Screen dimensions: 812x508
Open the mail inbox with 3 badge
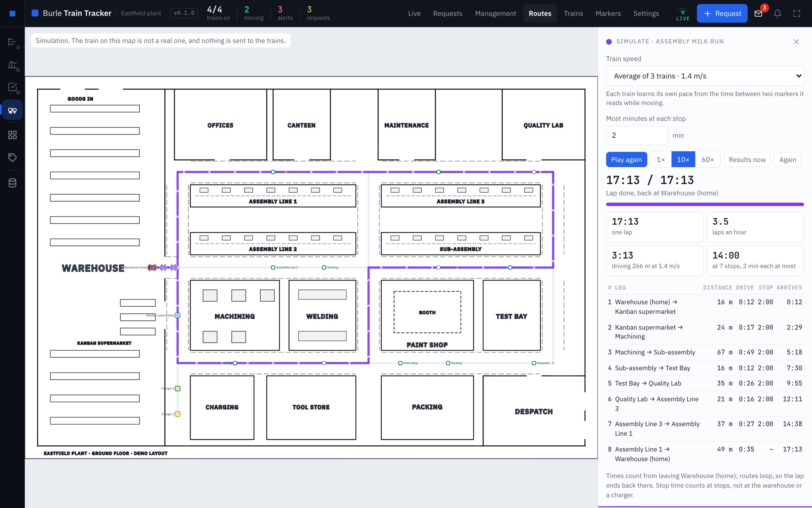pos(758,13)
